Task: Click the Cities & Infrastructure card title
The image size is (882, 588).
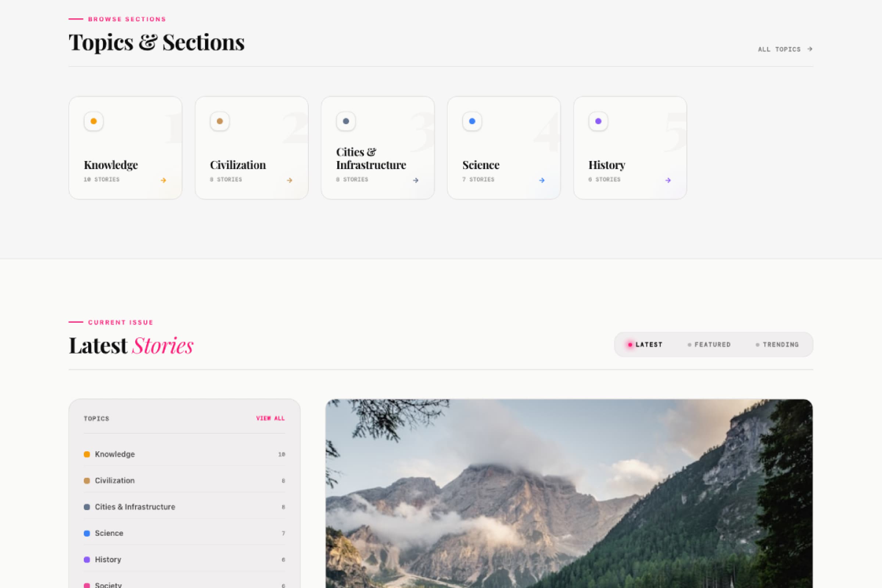Action: click(x=371, y=158)
